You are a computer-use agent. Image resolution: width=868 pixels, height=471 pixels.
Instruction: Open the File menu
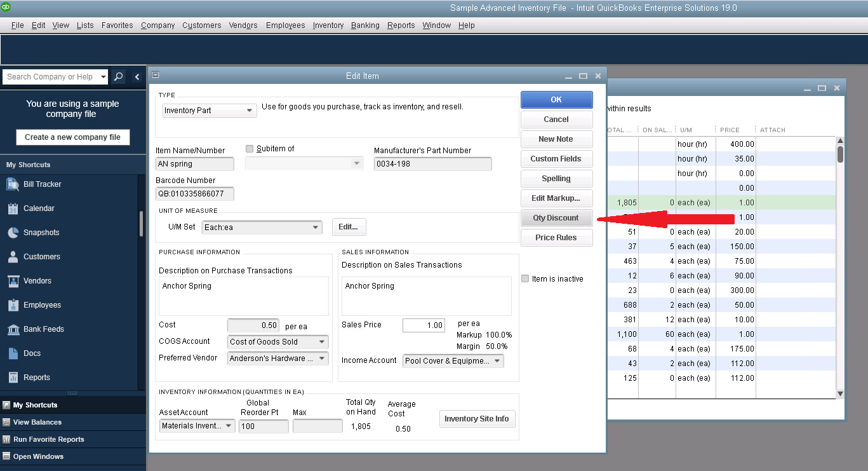coord(18,25)
